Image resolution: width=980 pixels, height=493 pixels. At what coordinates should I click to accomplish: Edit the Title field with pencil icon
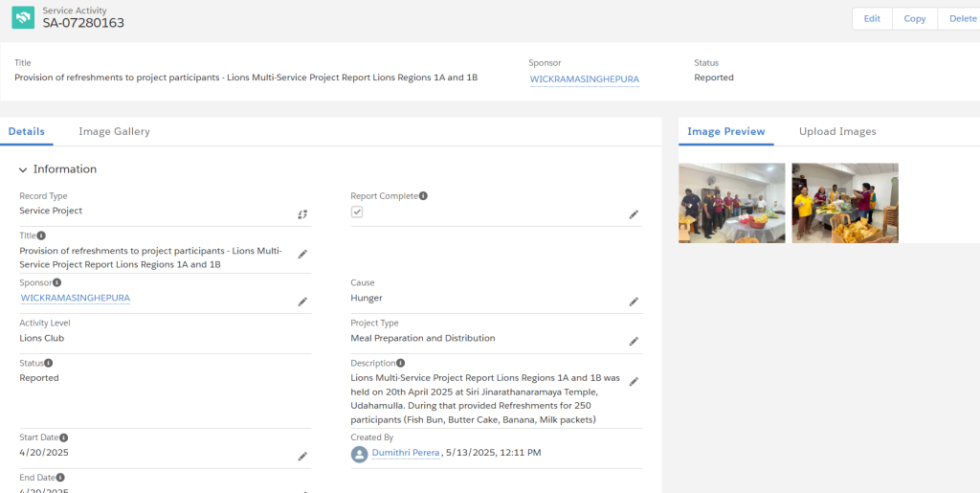[x=302, y=254]
